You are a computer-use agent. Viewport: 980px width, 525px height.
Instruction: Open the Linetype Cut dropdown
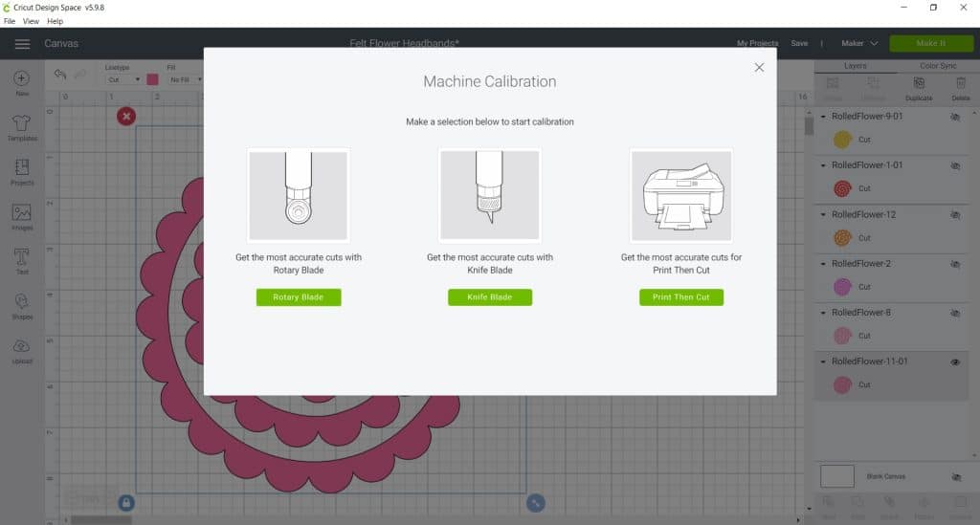123,79
